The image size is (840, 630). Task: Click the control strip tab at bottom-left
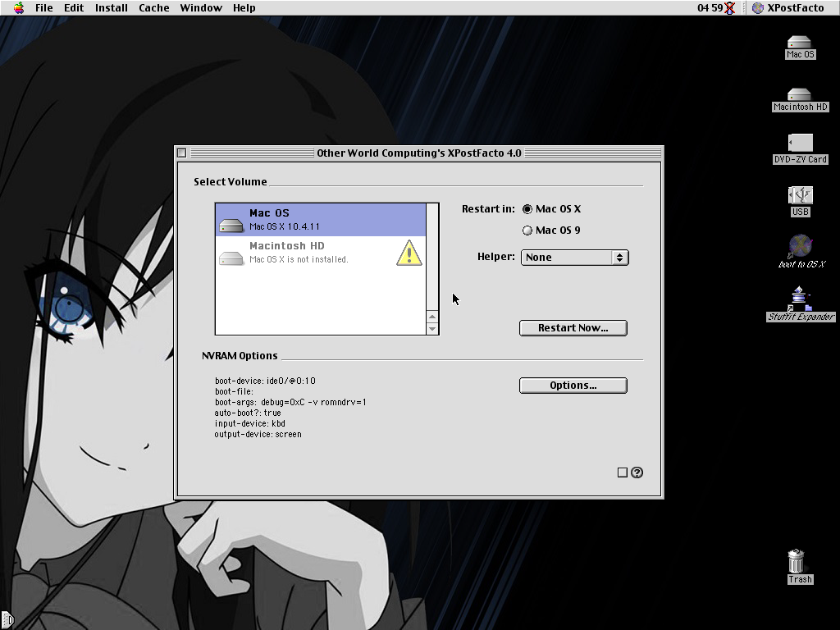pyautogui.click(x=7, y=620)
